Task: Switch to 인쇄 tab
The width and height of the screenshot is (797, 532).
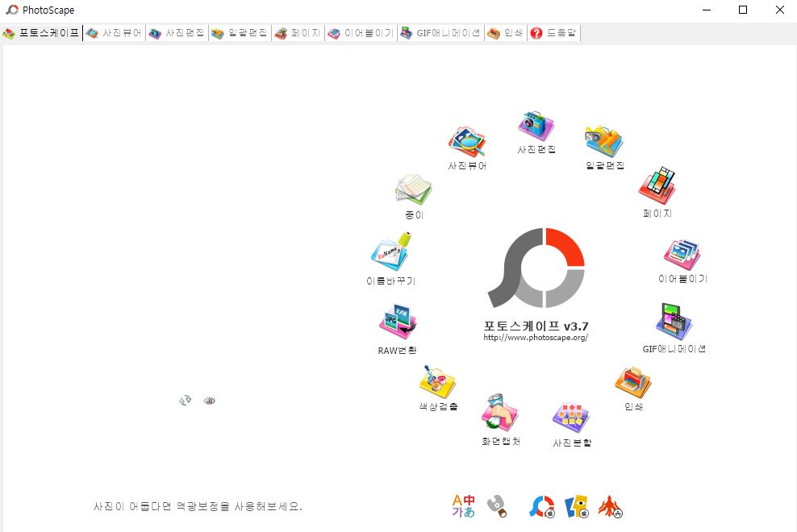Action: (x=506, y=33)
